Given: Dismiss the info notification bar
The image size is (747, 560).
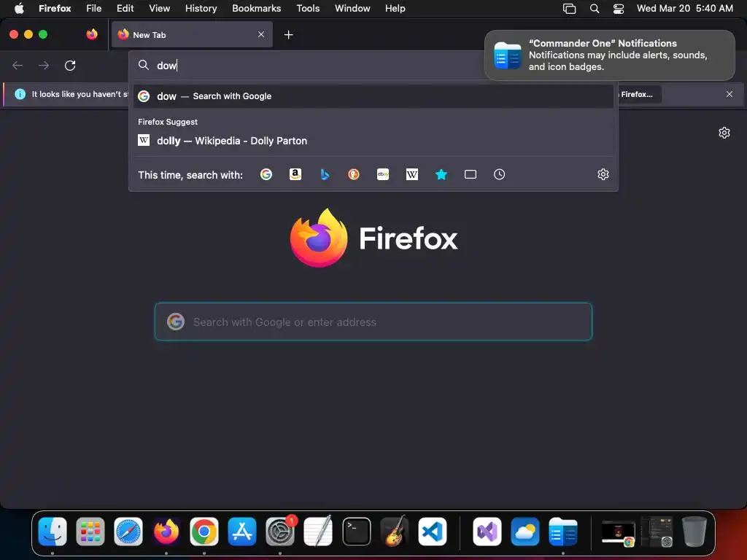Looking at the screenshot, I should pos(729,94).
